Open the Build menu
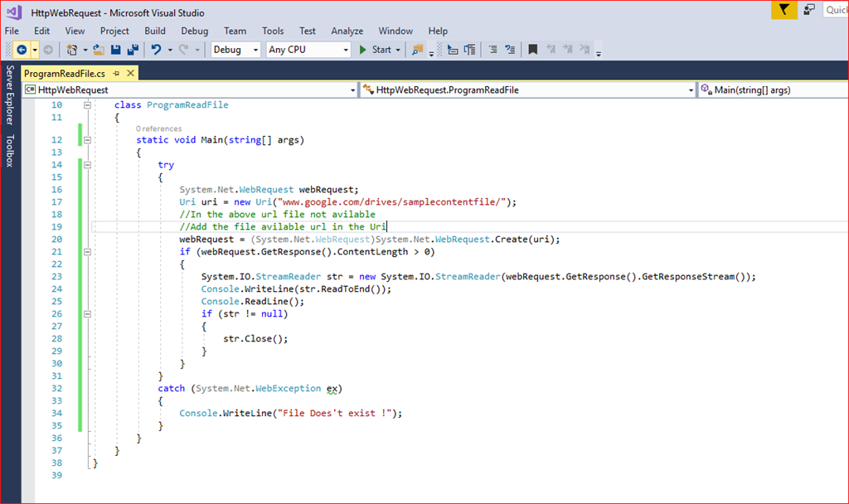The width and height of the screenshot is (849, 504). coord(155,31)
